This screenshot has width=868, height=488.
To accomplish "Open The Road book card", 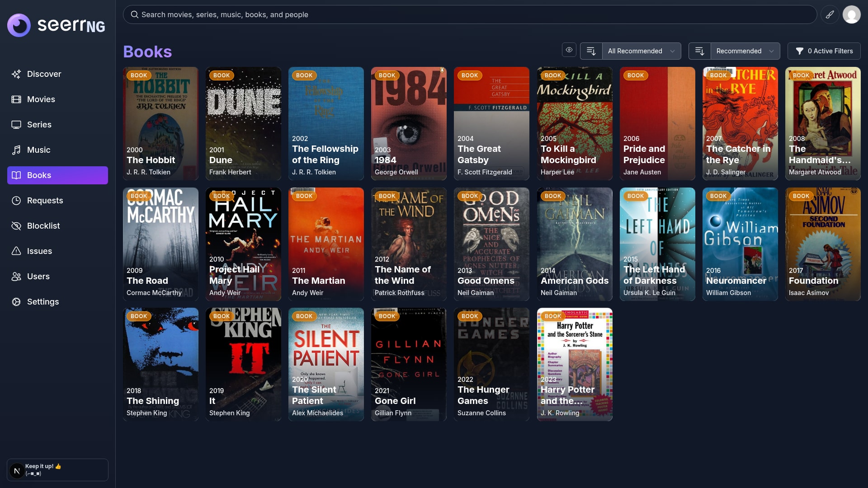I will pos(160,244).
